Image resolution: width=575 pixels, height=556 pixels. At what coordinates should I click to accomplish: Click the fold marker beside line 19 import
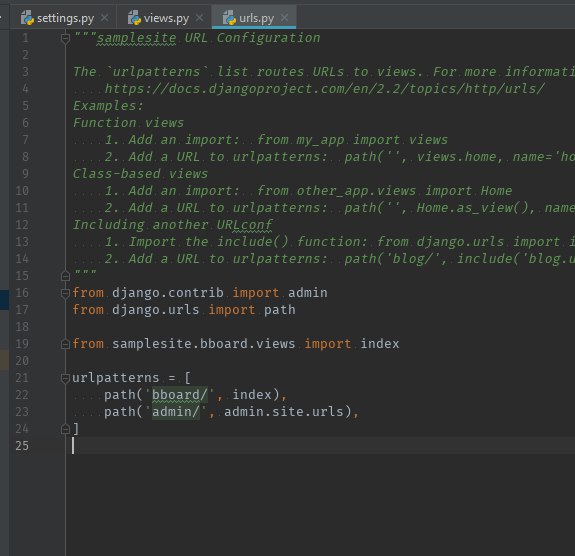click(65, 344)
